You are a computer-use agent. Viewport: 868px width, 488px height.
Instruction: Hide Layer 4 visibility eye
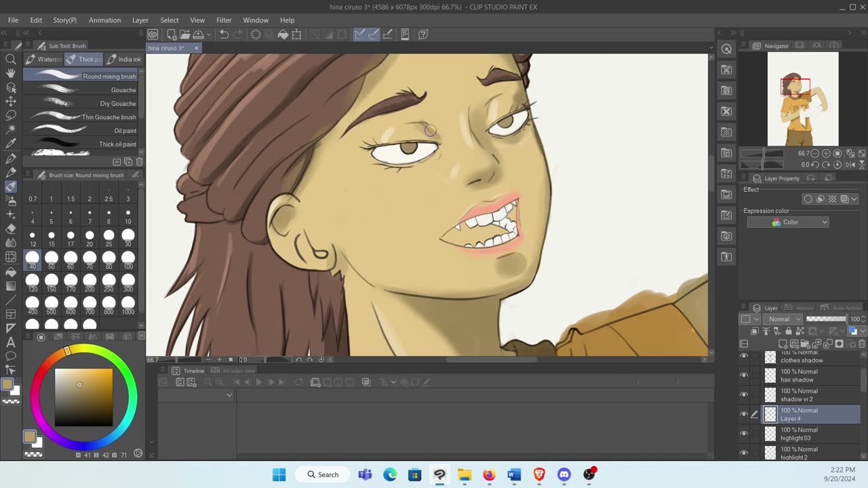point(744,414)
